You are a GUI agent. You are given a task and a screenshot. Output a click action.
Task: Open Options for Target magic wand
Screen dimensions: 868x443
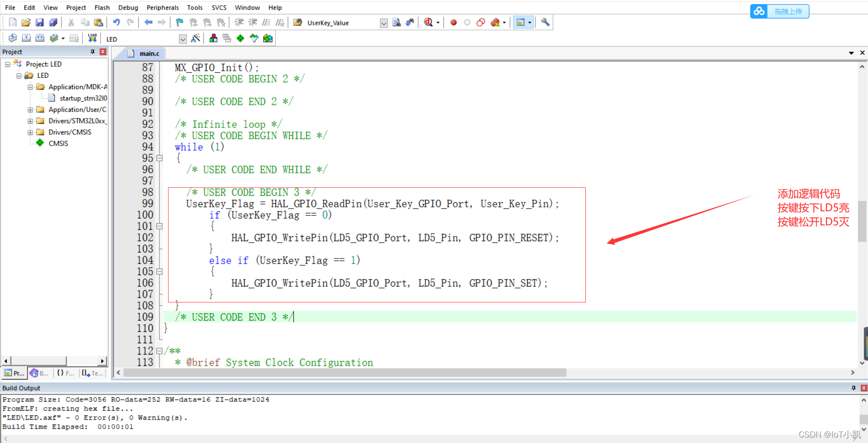[195, 39]
